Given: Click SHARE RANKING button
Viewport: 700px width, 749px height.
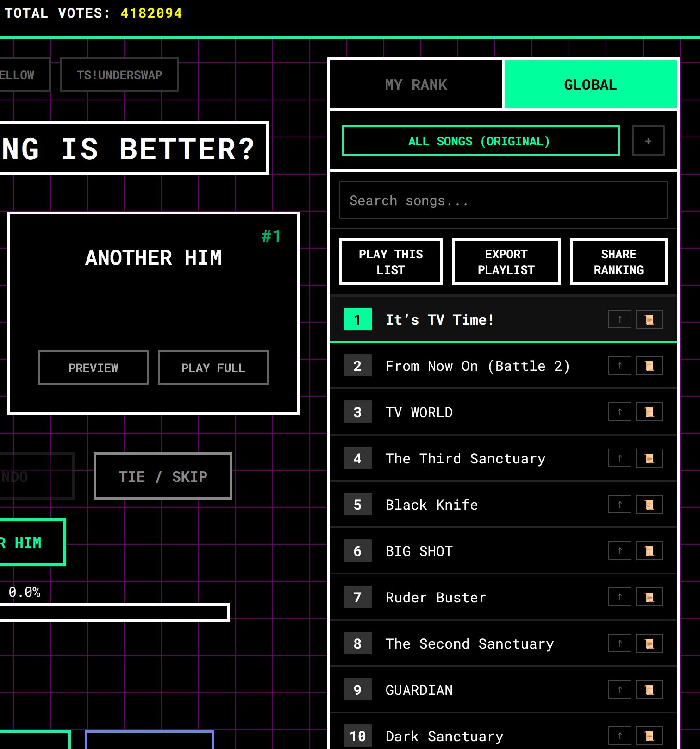Looking at the screenshot, I should click(619, 262).
